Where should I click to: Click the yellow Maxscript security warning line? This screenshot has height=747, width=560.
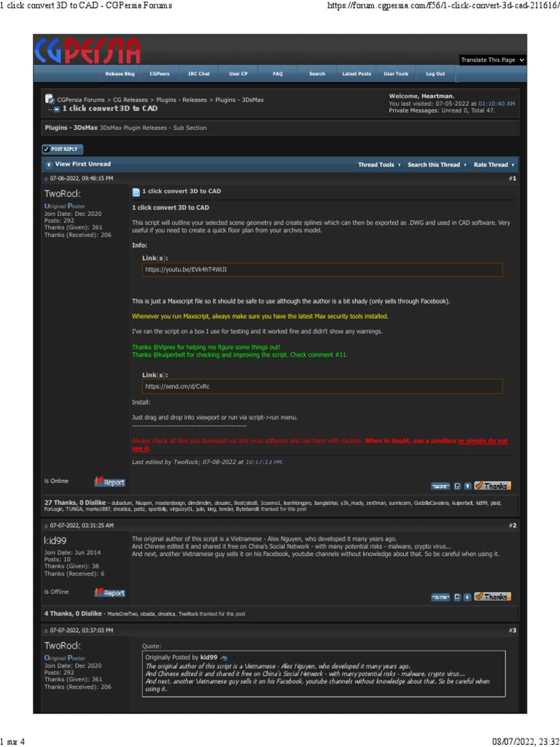[260, 317]
